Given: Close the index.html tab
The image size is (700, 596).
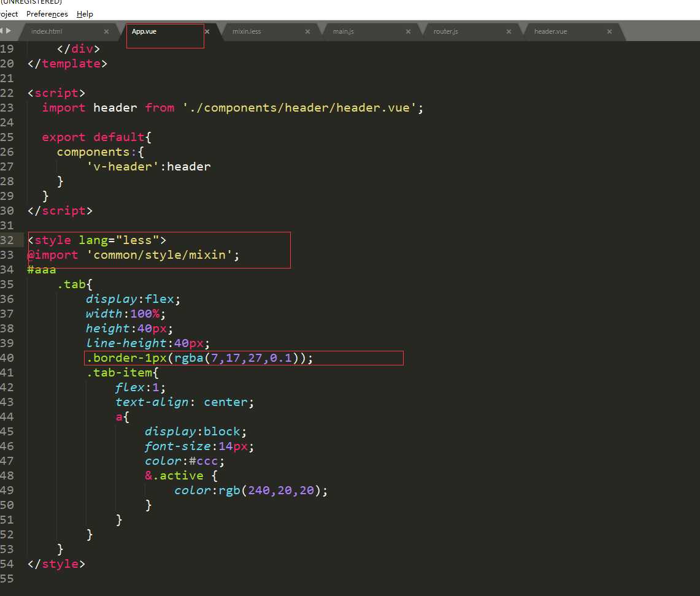Looking at the screenshot, I should [x=106, y=32].
